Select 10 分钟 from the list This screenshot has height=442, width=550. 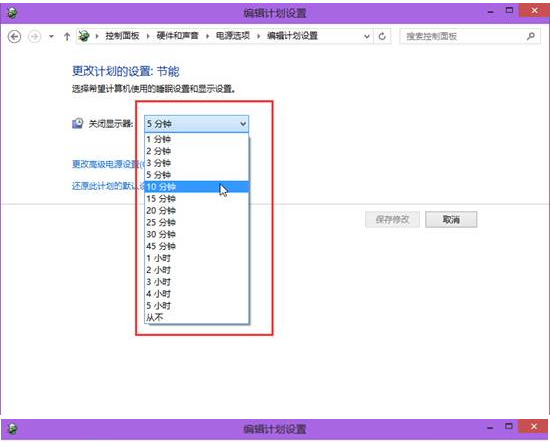coord(196,187)
